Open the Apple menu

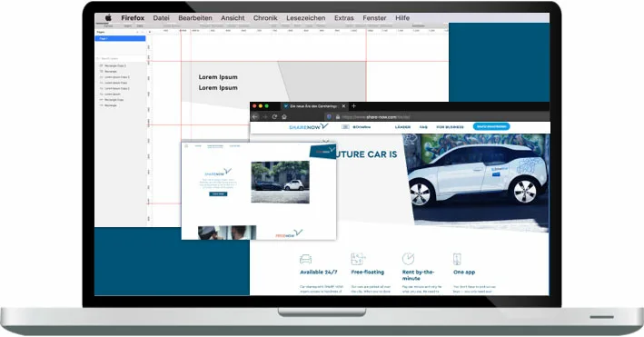click(108, 17)
